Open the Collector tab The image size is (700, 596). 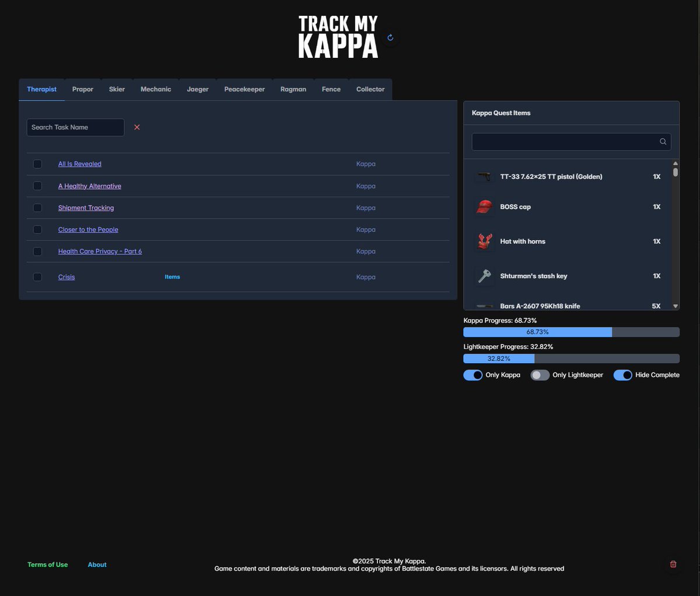370,89
